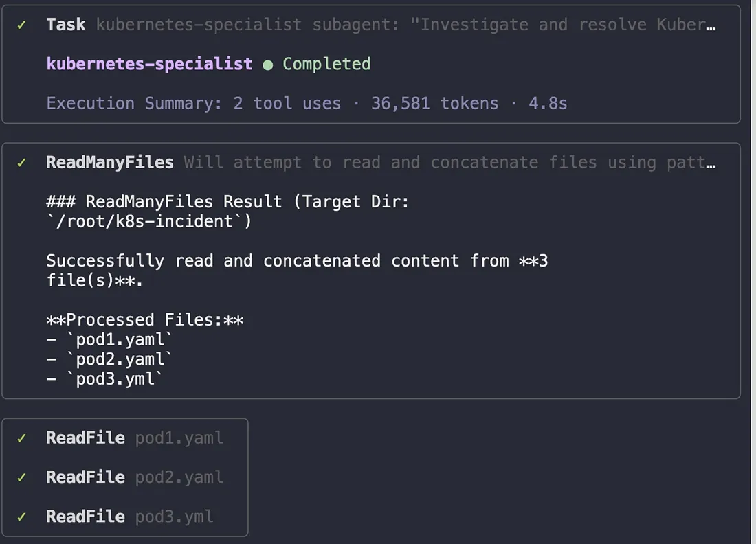Screen dimensions: 756x544
Task: Expand the truncated kubernetes-specialist subagent description
Action: point(405,25)
